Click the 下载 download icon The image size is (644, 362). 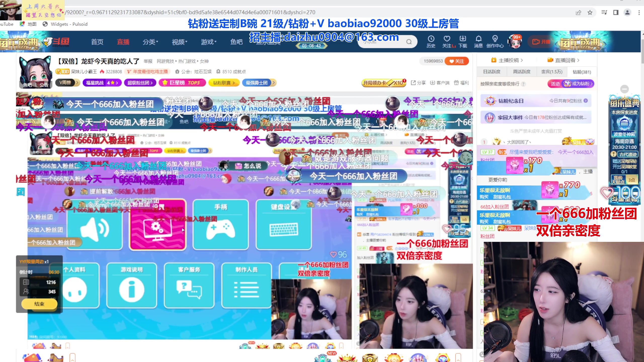(x=463, y=41)
